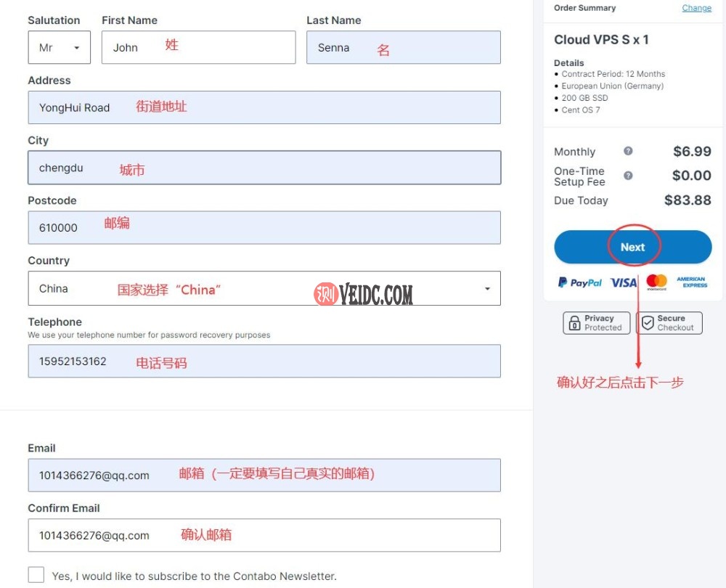Image resolution: width=726 pixels, height=588 pixels.
Task: Click the Change link in Order Summary
Action: point(696,8)
